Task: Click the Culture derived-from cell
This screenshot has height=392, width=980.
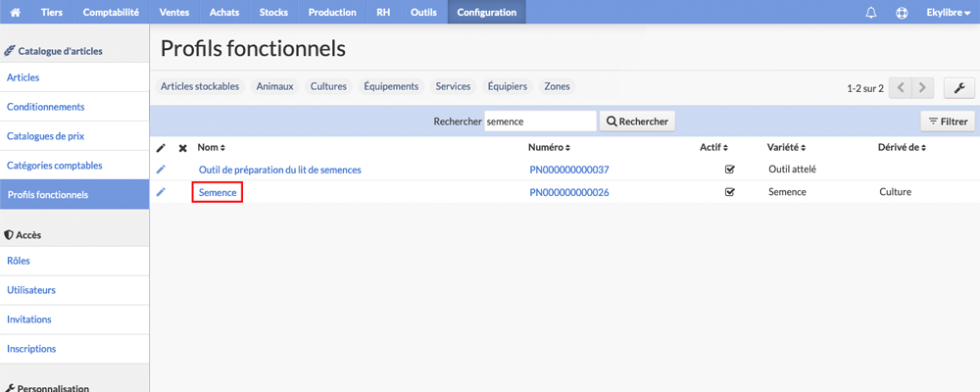Action: pyautogui.click(x=895, y=192)
